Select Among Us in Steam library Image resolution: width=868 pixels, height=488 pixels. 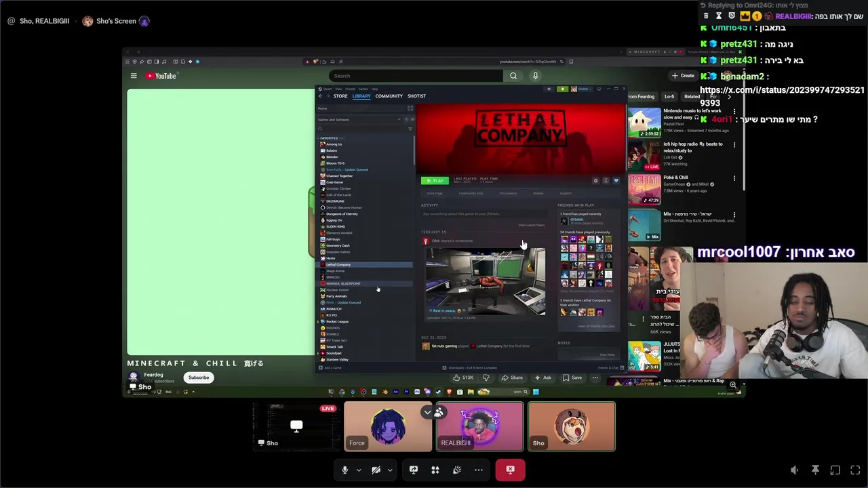pos(334,144)
